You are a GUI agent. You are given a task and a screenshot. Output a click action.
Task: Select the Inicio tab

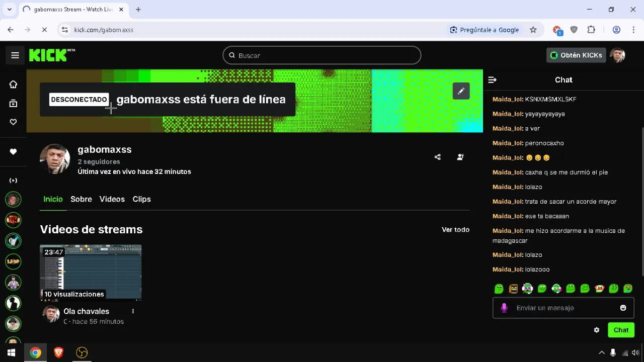[53, 199]
